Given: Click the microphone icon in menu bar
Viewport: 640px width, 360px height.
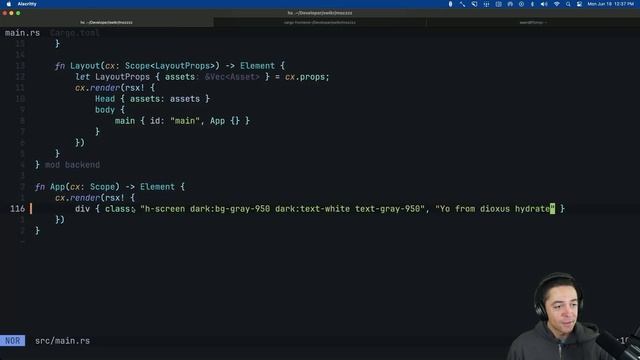Looking at the screenshot, I should (450, 4).
